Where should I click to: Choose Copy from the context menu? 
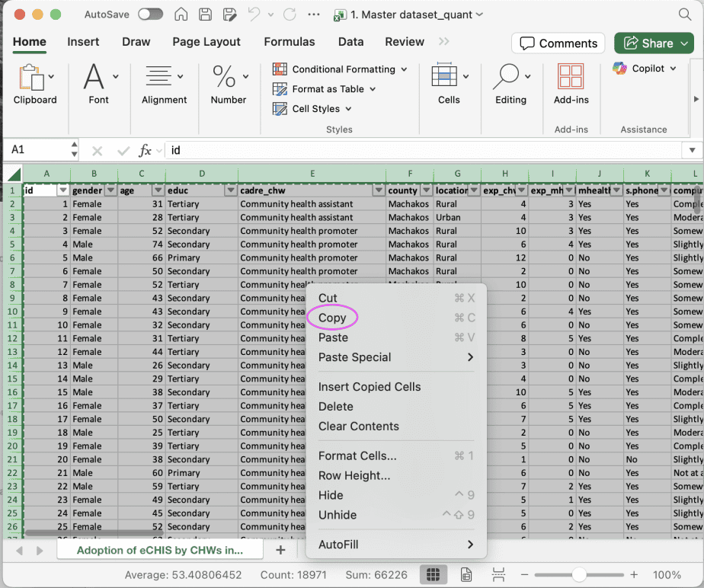pyautogui.click(x=332, y=318)
